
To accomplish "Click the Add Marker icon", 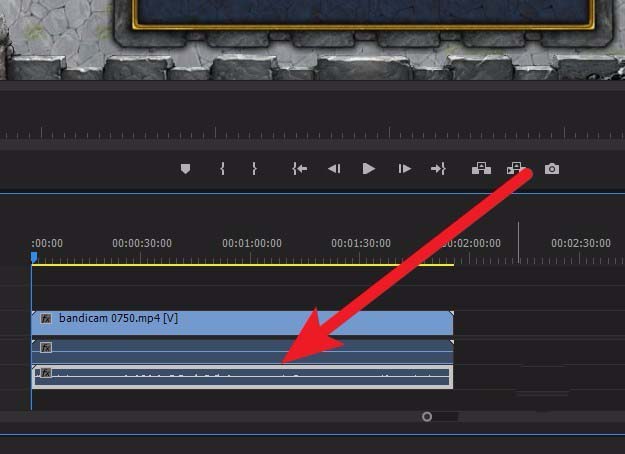I will [x=185, y=169].
